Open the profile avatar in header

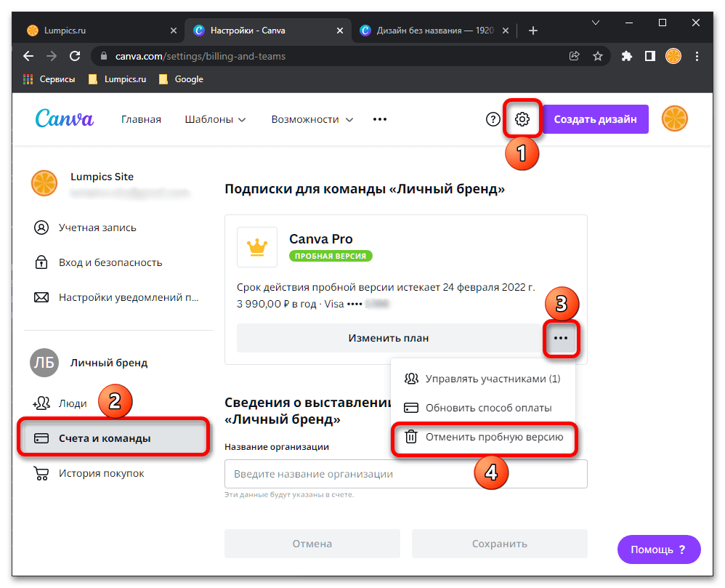[x=674, y=119]
